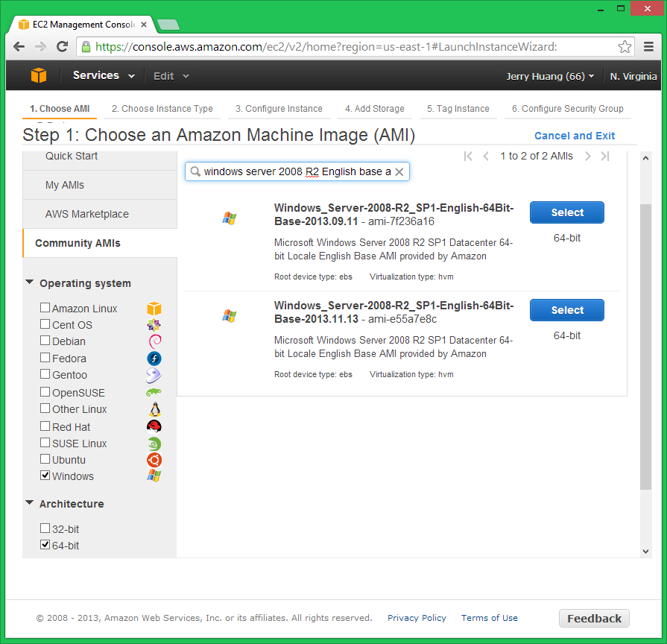The width and height of the screenshot is (667, 644).
Task: Click the Red Hat logo icon
Action: pyautogui.click(x=154, y=426)
